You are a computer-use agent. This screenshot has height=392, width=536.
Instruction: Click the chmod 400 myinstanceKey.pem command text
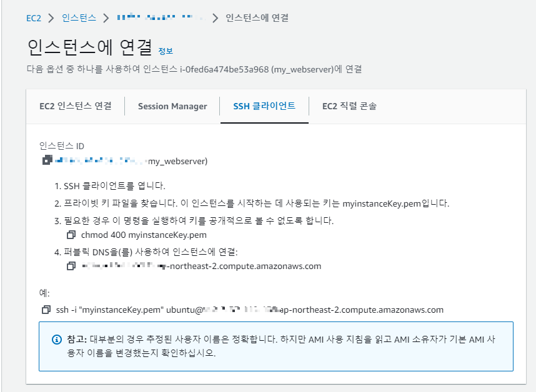144,235
